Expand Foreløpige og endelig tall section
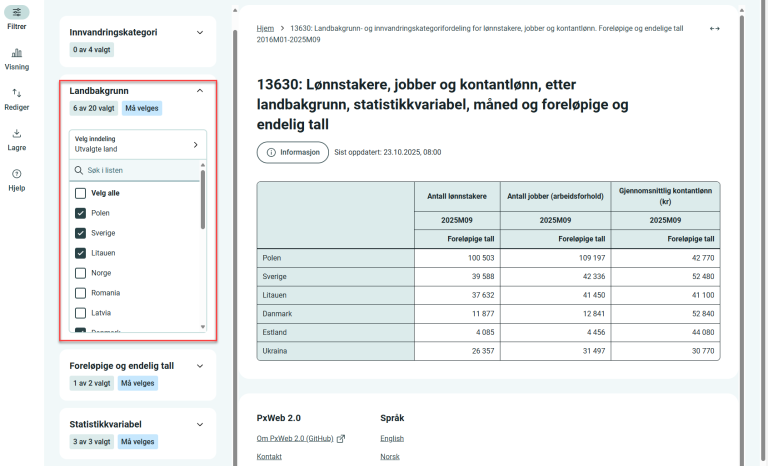The width and height of the screenshot is (768, 466). [200, 366]
